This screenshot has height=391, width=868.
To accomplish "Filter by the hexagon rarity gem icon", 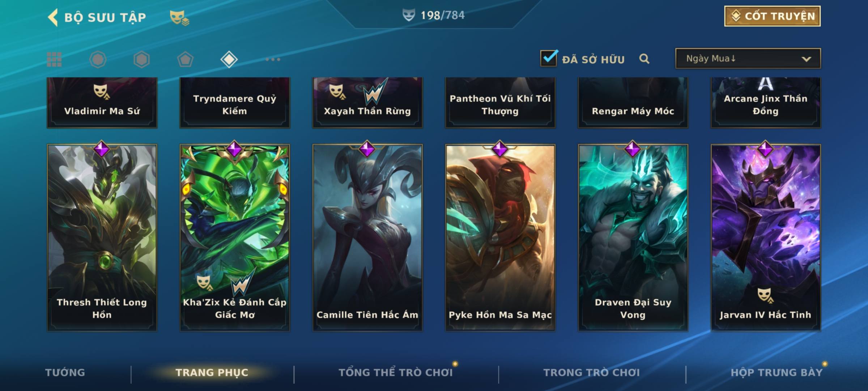I will 141,59.
